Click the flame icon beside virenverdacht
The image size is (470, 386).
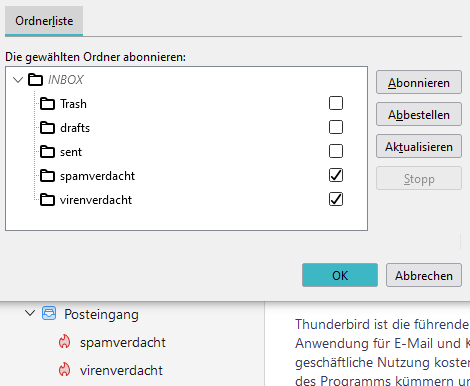pyautogui.click(x=64, y=370)
